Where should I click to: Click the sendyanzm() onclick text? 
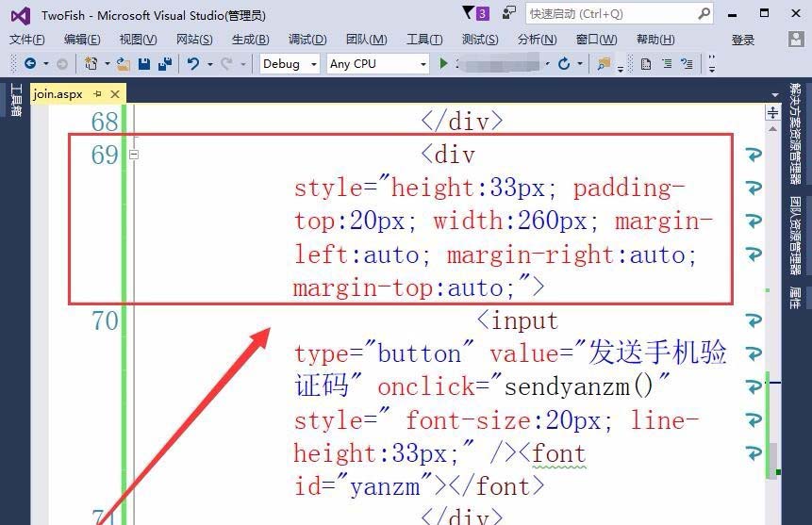579,386
